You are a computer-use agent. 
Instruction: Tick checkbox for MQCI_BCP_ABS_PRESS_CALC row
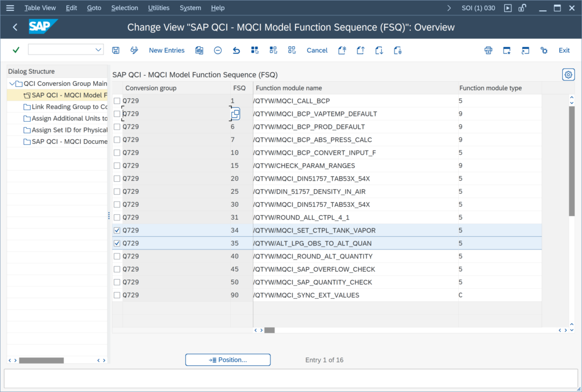click(117, 140)
